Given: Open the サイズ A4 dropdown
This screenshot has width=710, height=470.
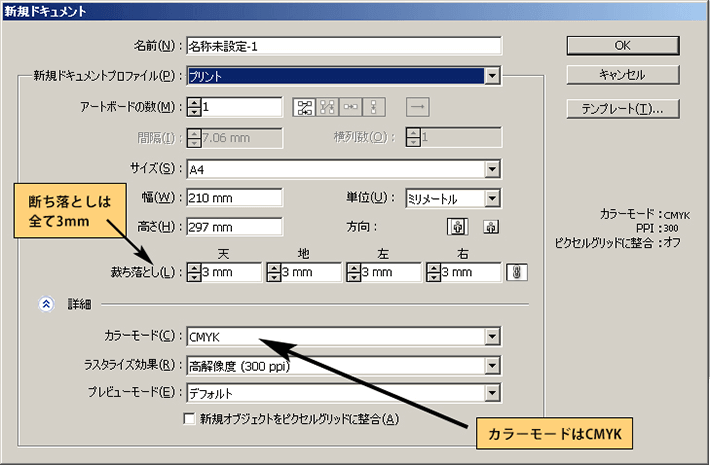Looking at the screenshot, I should 492,168.
